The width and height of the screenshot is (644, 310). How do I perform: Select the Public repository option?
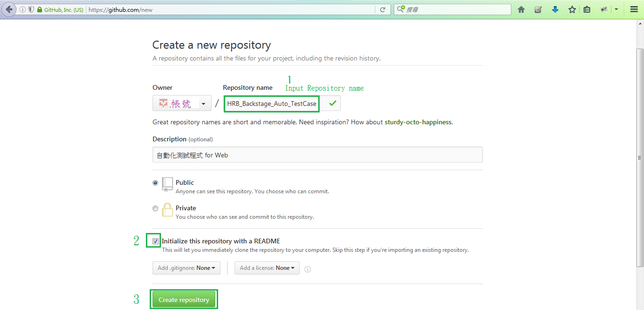coord(155,183)
